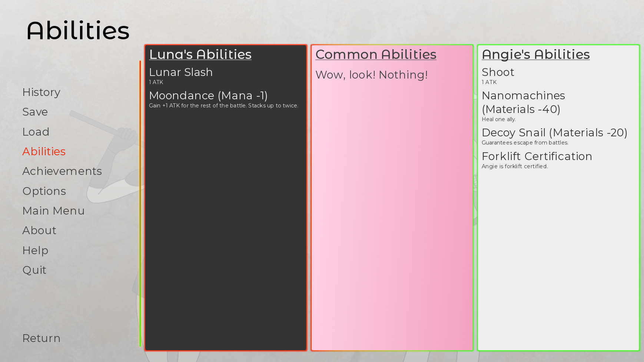
Task: Click the Shoot ability entry
Action: click(498, 72)
